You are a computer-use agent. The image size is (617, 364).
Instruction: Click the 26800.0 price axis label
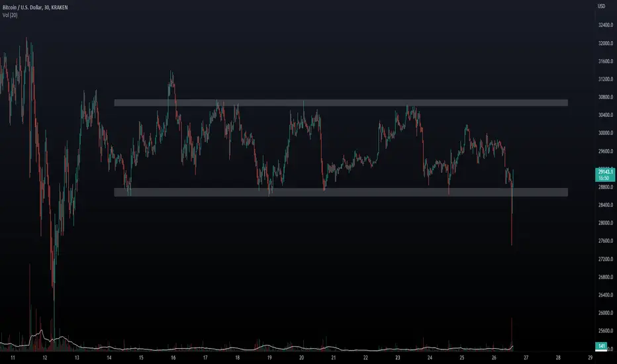pyautogui.click(x=606, y=277)
